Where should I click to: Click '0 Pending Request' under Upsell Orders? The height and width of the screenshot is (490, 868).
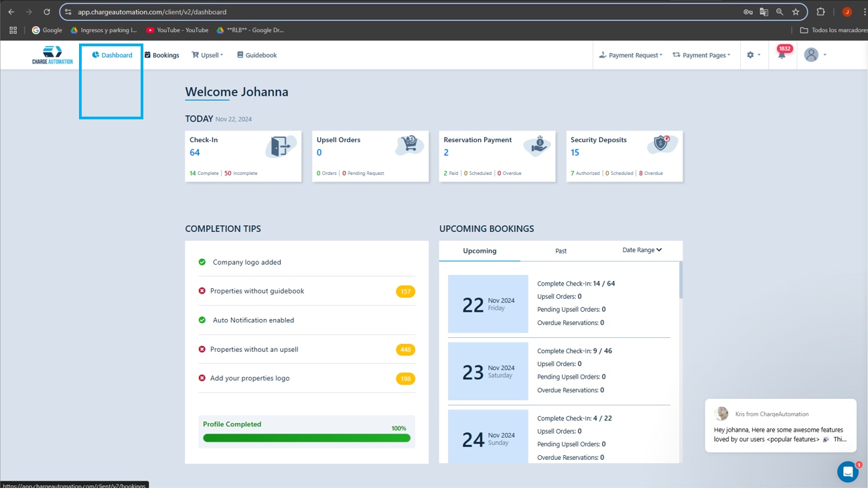[x=363, y=173]
